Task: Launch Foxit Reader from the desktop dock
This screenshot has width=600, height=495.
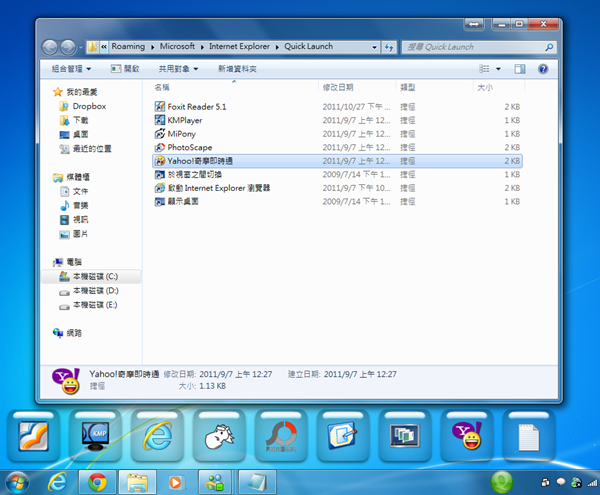Action: (34, 436)
